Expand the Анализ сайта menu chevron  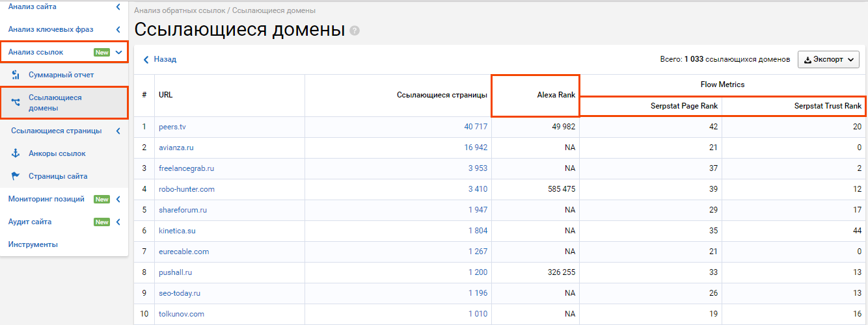(x=118, y=6)
